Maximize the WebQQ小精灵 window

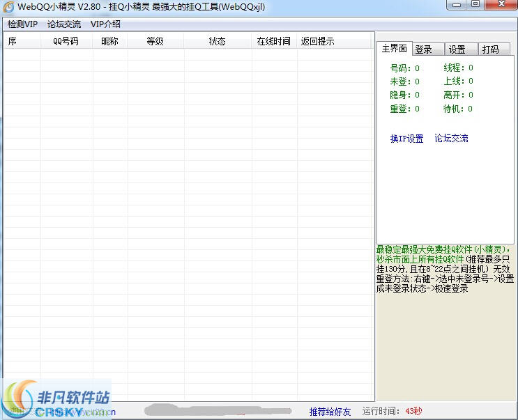coord(475,5)
